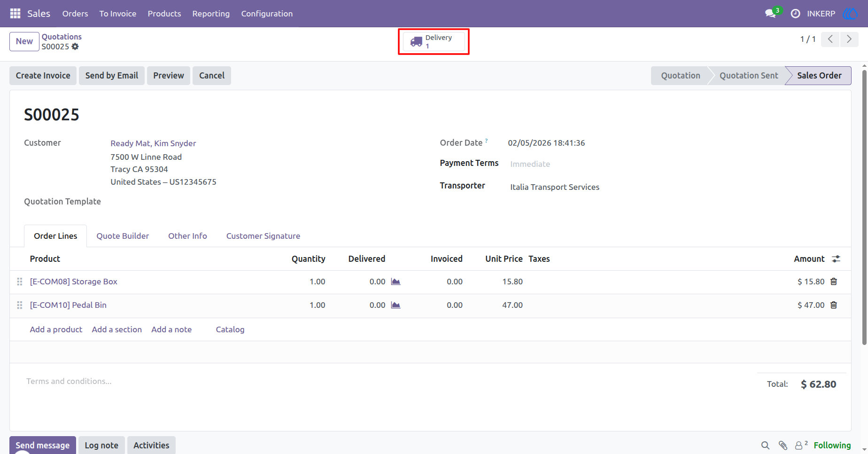Show forecast chart icon for Storage Box
Viewport: 868px width, 454px height.
coord(395,282)
